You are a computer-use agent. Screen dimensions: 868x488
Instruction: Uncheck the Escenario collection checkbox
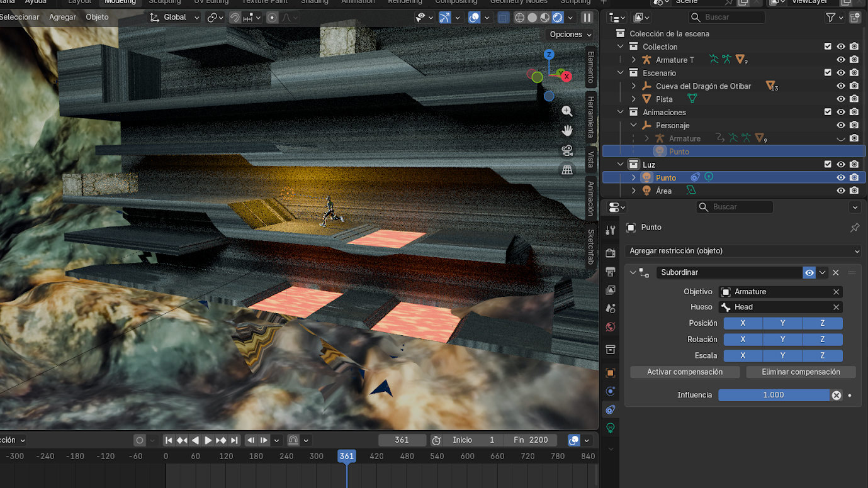pos(828,73)
